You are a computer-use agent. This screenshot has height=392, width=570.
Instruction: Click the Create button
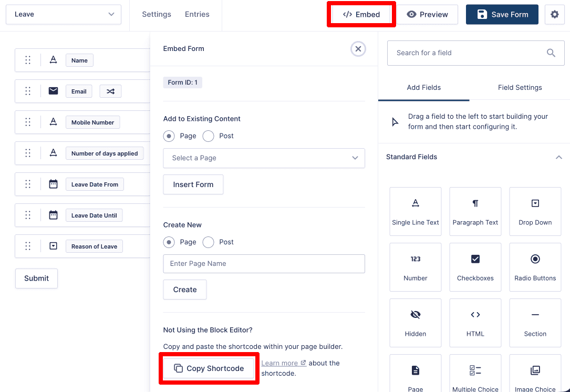pyautogui.click(x=185, y=290)
